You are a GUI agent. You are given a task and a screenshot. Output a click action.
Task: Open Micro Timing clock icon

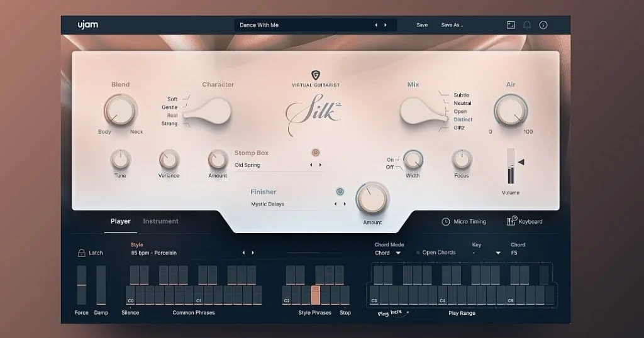[x=446, y=222]
